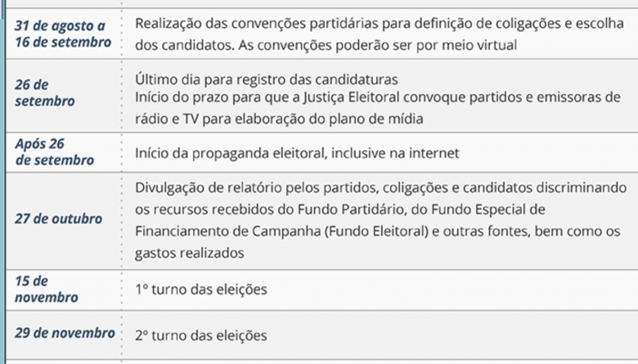Image resolution: width=638 pixels, height=364 pixels.
Task: Select the '29 de novembro' date label
Action: (65, 333)
